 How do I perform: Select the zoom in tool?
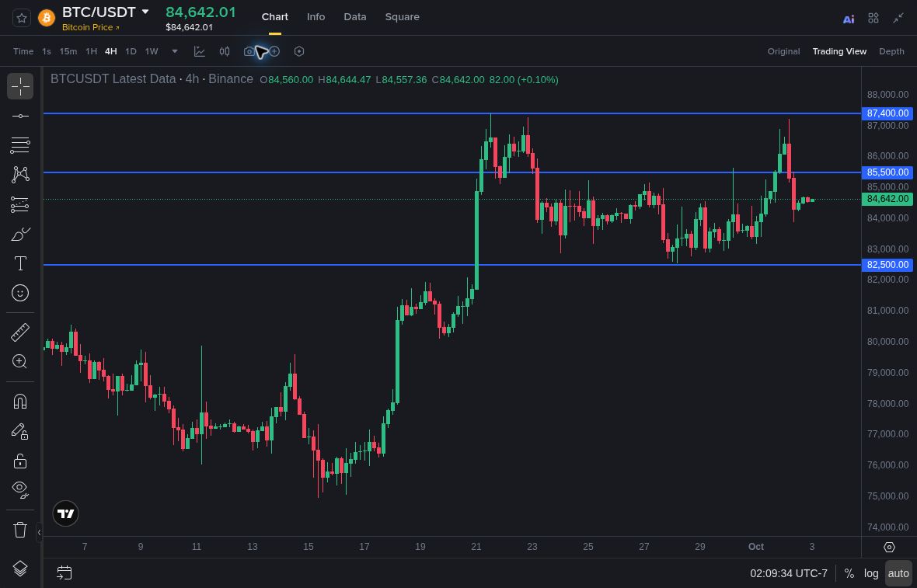(20, 361)
